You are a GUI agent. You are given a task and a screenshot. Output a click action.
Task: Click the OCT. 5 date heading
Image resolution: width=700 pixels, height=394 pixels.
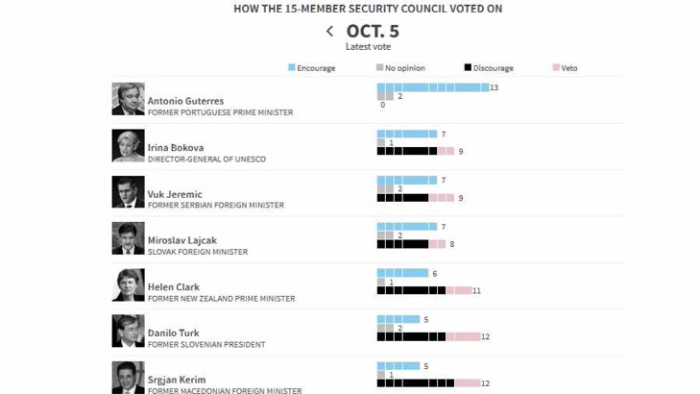[373, 31]
